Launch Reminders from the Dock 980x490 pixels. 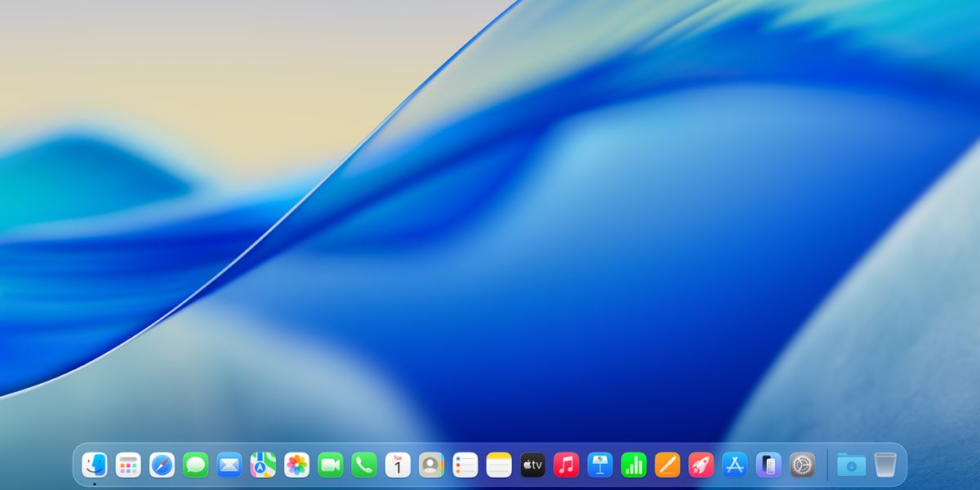pyautogui.click(x=465, y=465)
